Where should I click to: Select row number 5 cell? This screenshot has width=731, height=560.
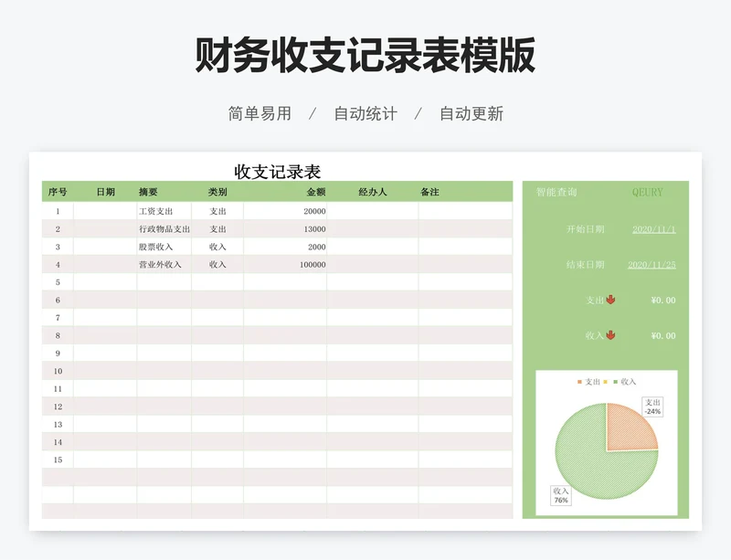(58, 282)
